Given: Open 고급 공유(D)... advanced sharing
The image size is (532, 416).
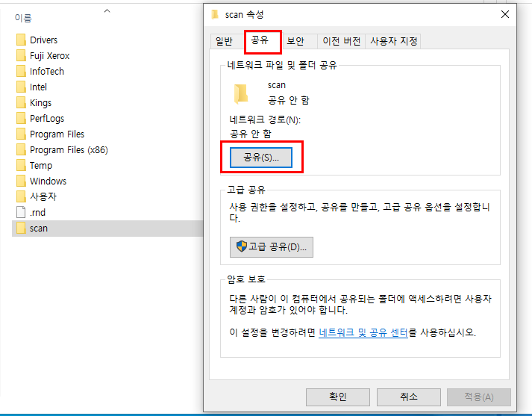Looking at the screenshot, I should coord(272,247).
